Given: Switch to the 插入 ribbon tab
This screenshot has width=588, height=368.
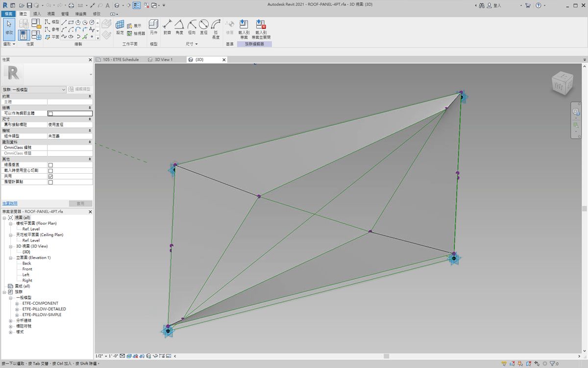Looking at the screenshot, I should coord(37,14).
